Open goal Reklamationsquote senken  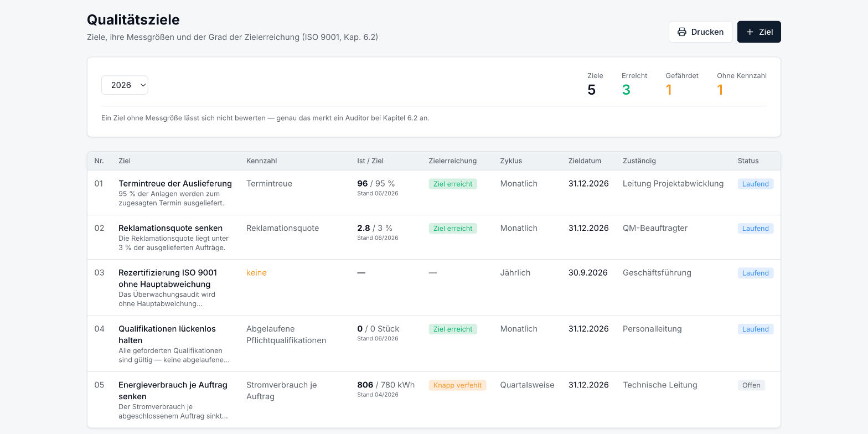(170, 228)
